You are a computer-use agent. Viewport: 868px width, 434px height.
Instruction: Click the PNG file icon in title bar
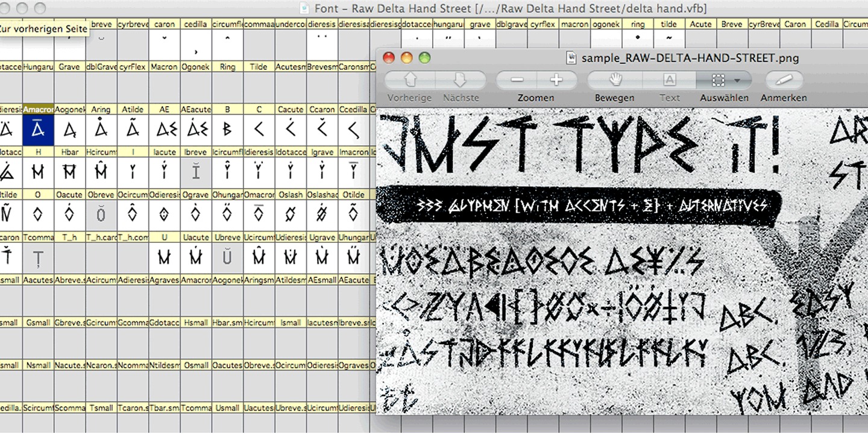pyautogui.click(x=573, y=58)
